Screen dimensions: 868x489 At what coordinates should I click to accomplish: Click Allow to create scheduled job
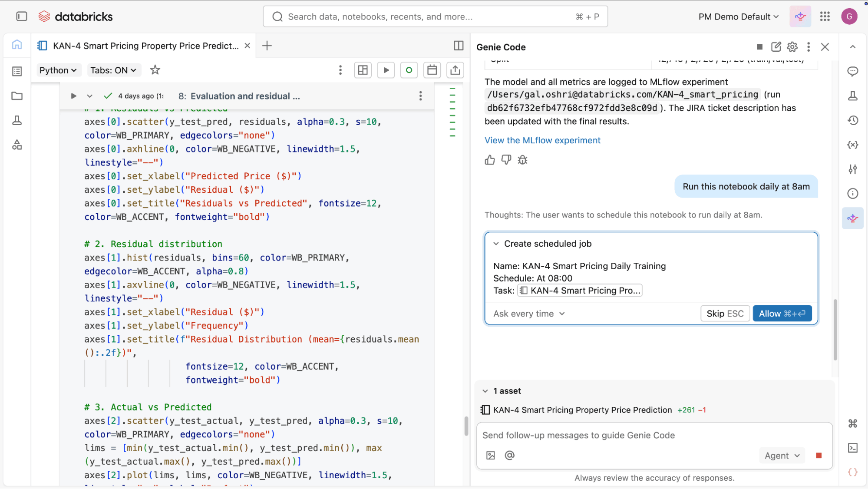(x=782, y=314)
